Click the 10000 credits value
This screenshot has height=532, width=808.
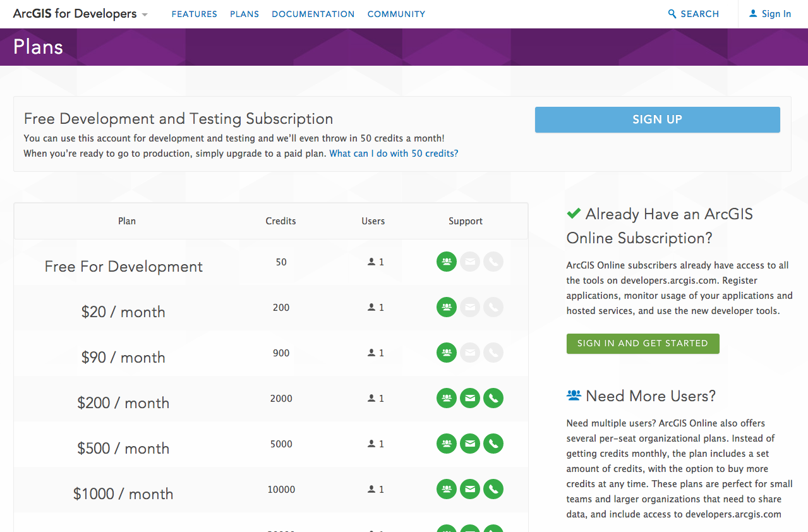pos(281,489)
